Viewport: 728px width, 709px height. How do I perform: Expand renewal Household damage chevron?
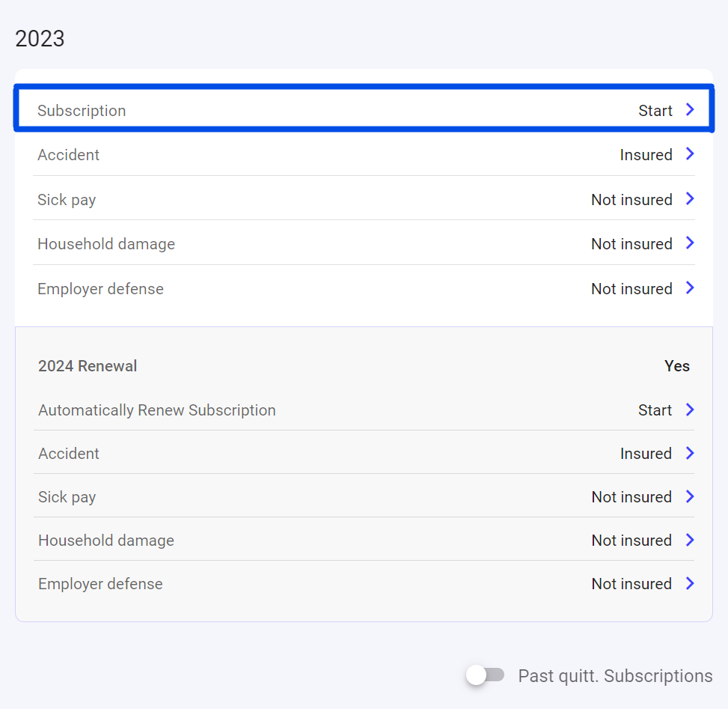[x=690, y=540]
